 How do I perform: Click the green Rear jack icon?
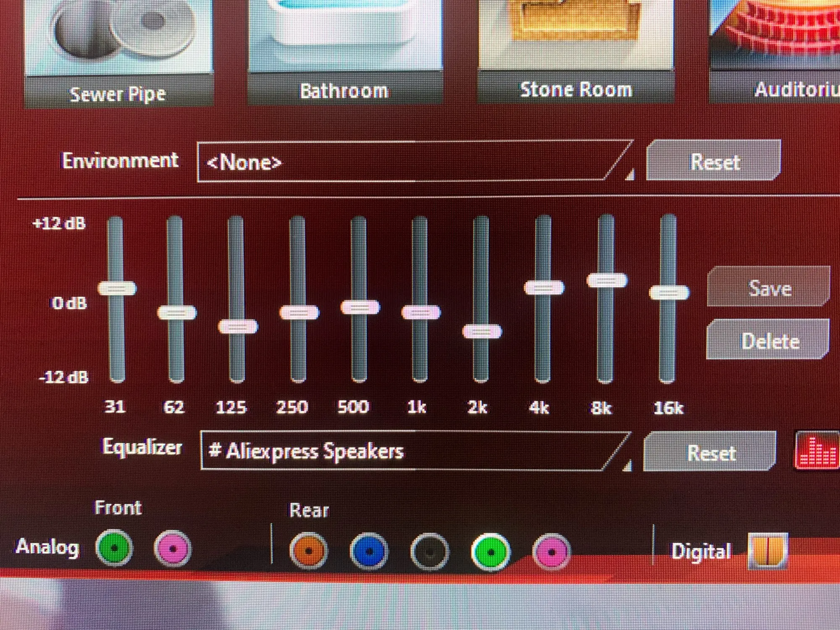click(491, 551)
